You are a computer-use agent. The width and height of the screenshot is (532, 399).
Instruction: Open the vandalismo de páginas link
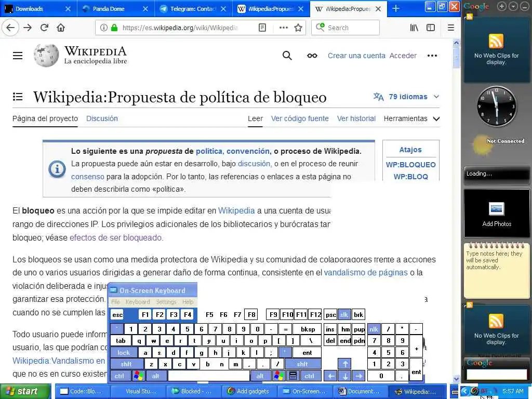[366, 272]
